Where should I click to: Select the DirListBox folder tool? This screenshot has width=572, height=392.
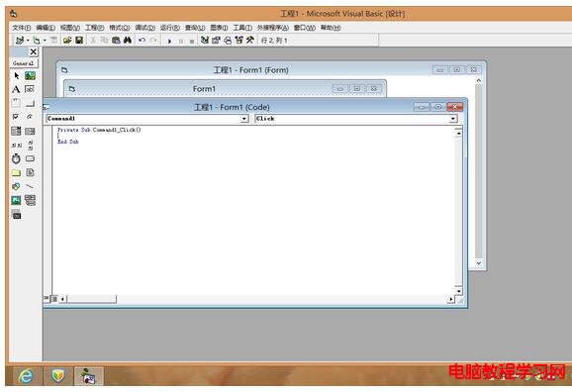pyautogui.click(x=16, y=172)
